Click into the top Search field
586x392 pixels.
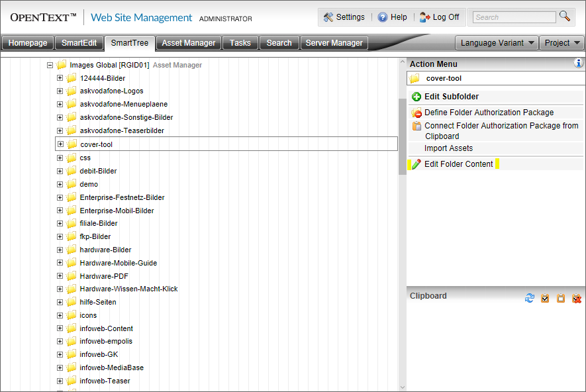pyautogui.click(x=514, y=17)
